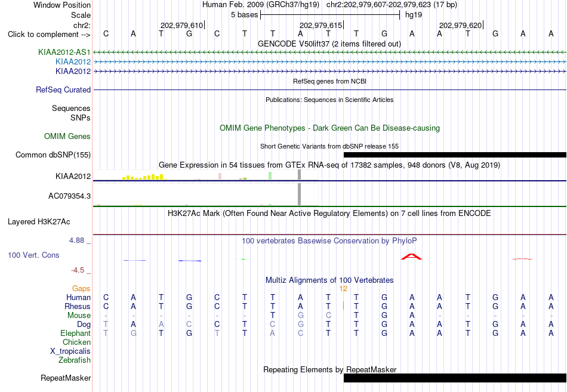Click the KIAA2012-AS1 green arrow track
Viewport: 567px width, 392px height.
pos(330,53)
